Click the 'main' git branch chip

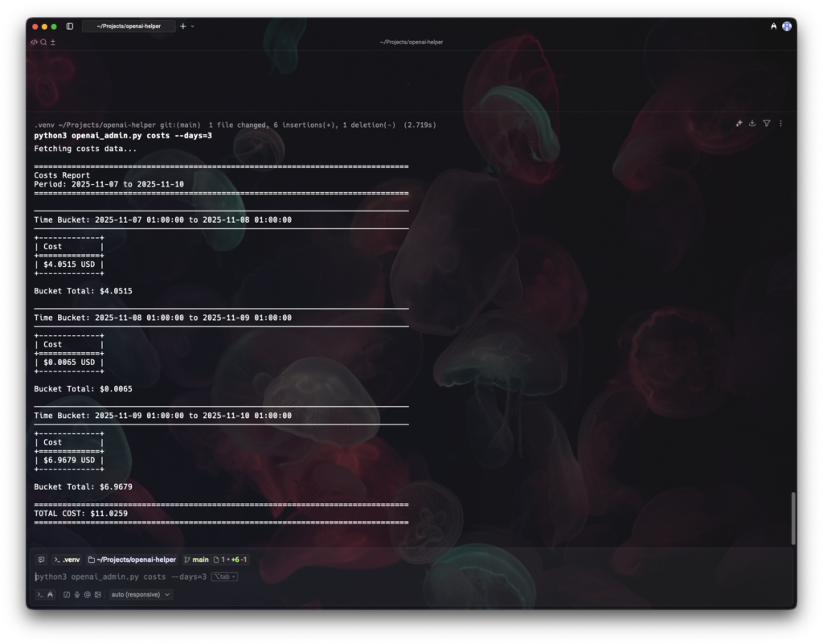pyautogui.click(x=197, y=559)
